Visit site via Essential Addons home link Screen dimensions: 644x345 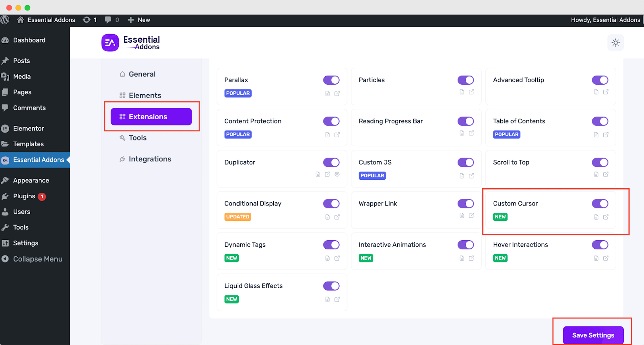click(46, 20)
